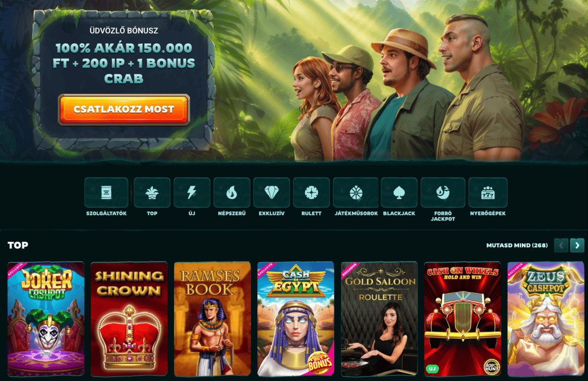
Task: Open the Cash of Egypt game
Action: point(296,319)
